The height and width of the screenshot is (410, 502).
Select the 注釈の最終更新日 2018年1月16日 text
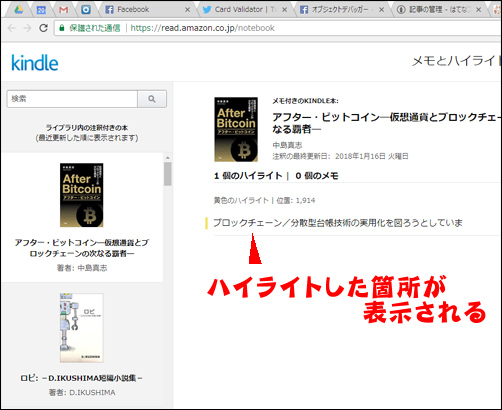point(340,156)
